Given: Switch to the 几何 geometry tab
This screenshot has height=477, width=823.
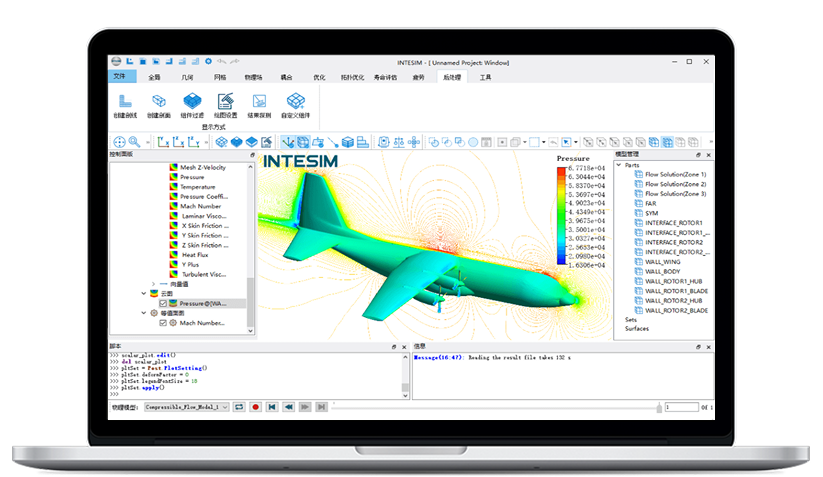Looking at the screenshot, I should coord(187,77).
